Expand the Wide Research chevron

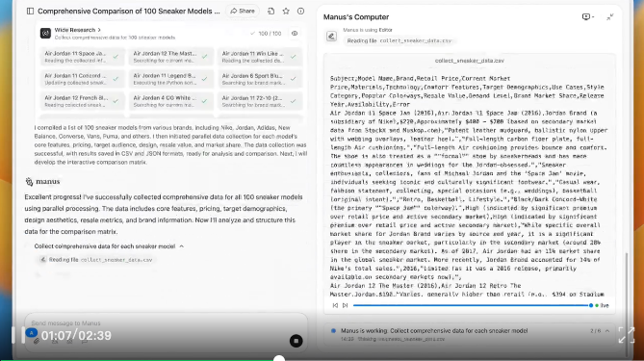[99, 30]
